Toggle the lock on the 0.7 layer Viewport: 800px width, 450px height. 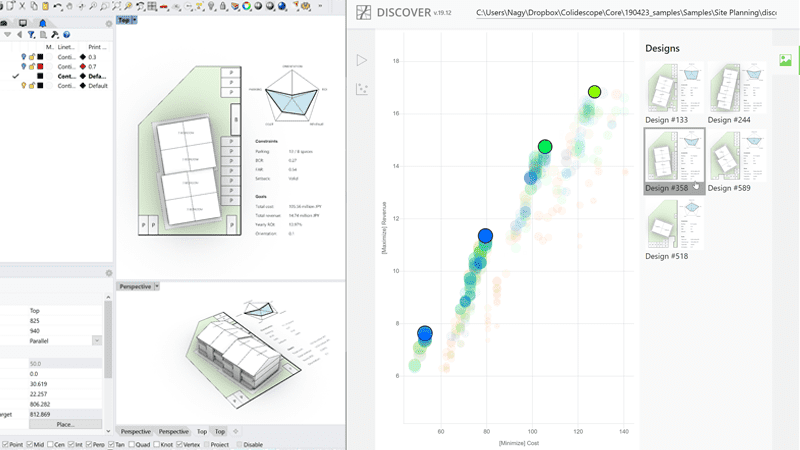[32, 66]
